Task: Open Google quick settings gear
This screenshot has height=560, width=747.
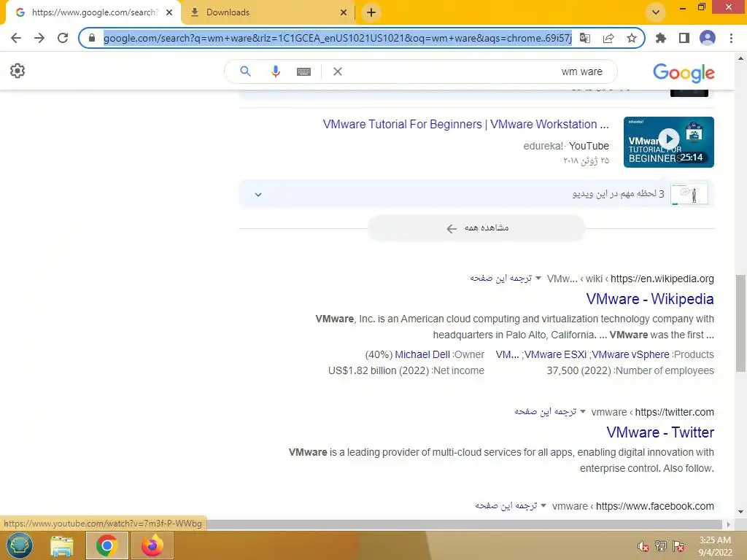Action: (x=18, y=71)
